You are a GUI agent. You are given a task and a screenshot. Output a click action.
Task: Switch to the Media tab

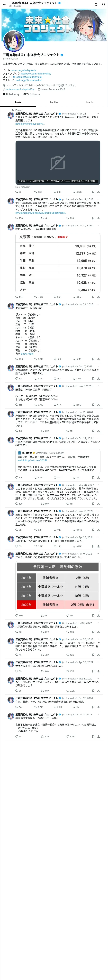pos(90,102)
